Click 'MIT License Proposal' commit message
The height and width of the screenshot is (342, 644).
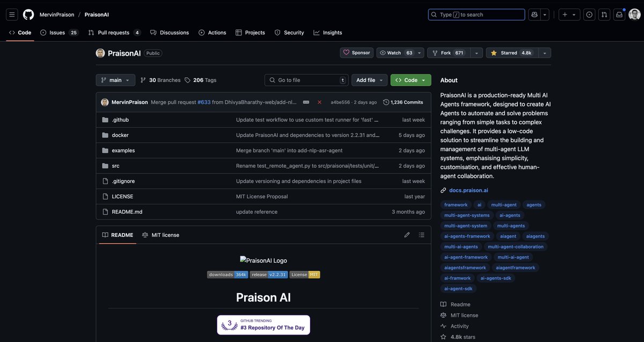262,196
